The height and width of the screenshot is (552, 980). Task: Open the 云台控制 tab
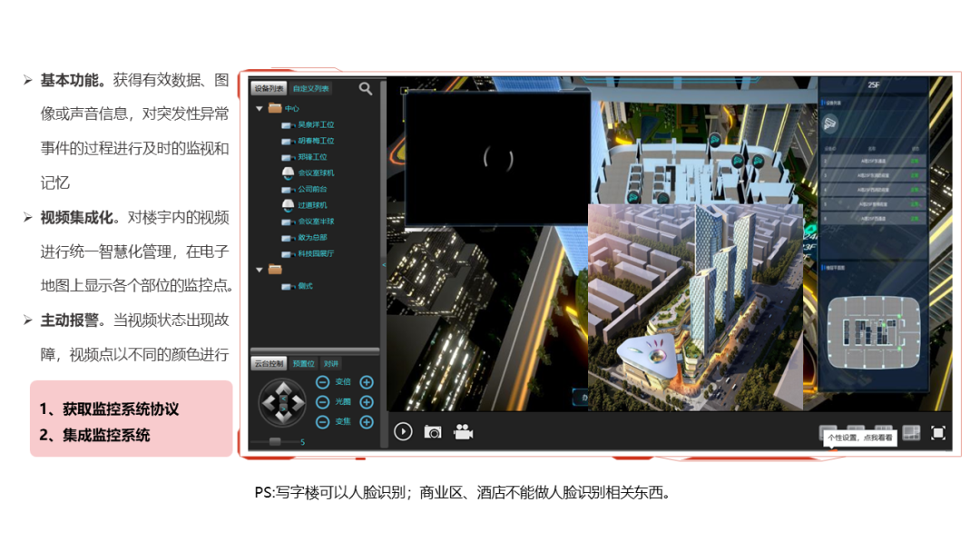click(269, 364)
